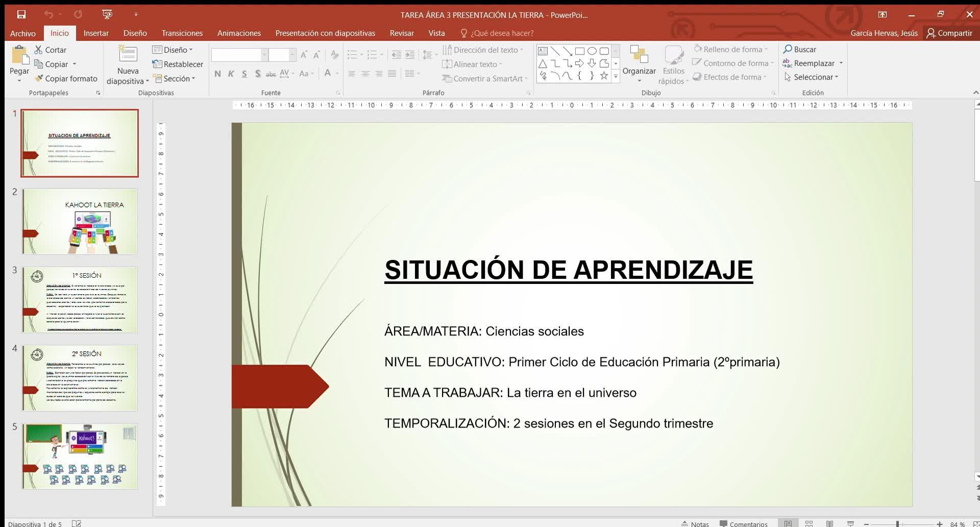Open Dirección del texto dropdown
This screenshot has height=527, width=980.
tap(483, 50)
